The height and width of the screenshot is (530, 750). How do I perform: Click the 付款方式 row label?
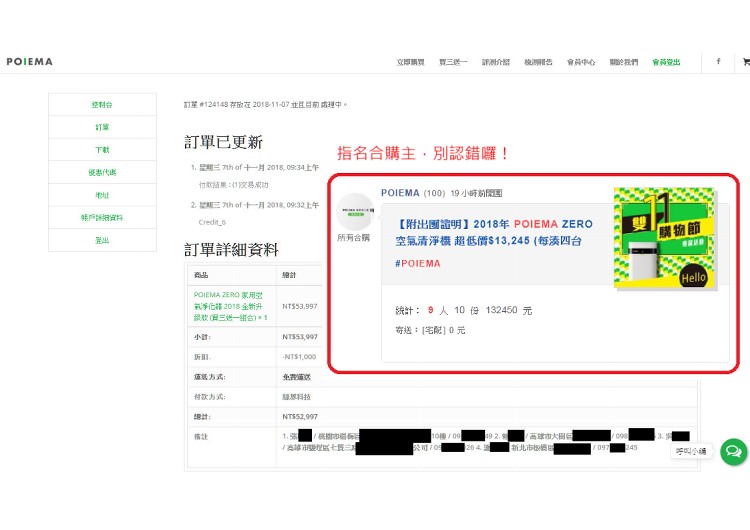click(x=210, y=397)
